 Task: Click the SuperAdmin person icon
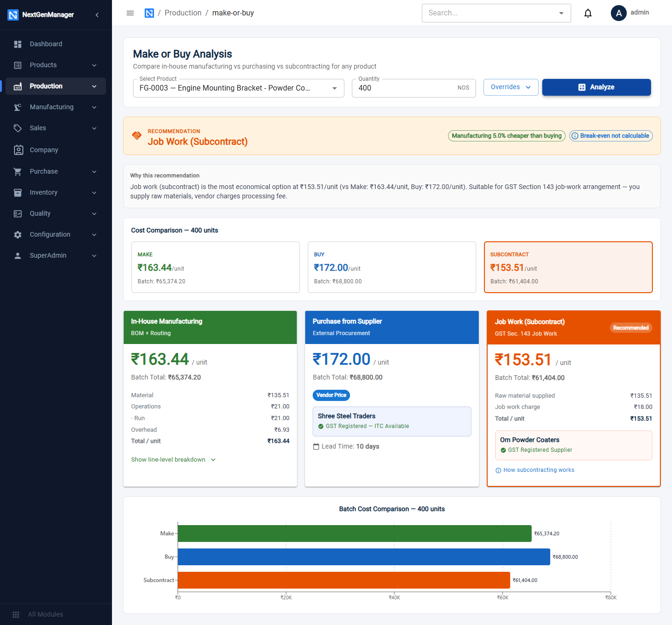[18, 256]
